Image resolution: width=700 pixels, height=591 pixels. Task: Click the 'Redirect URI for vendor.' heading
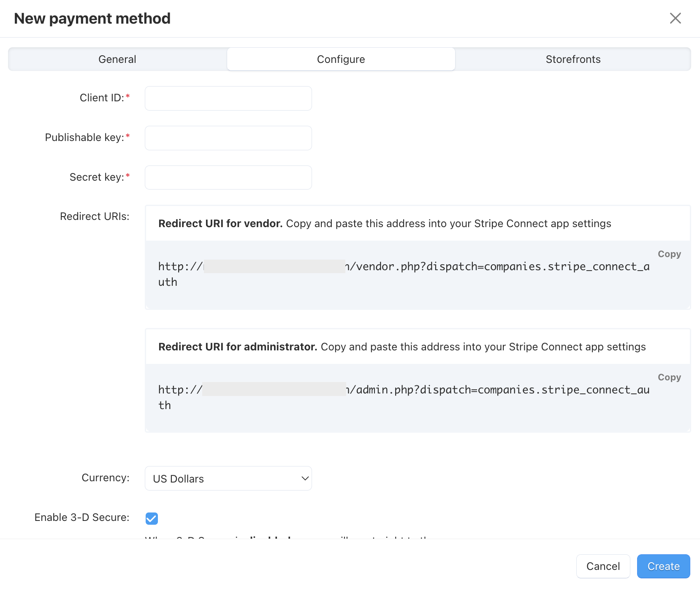(220, 223)
